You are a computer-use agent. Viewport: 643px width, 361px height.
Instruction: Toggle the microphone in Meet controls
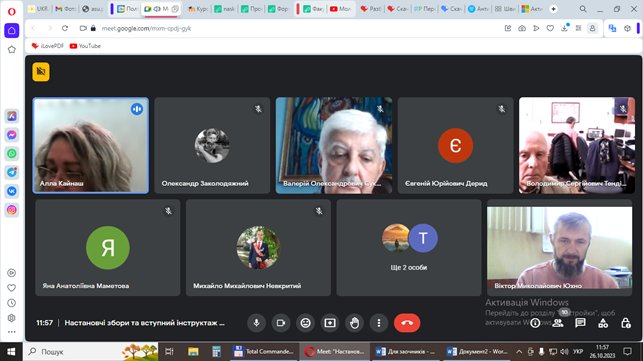point(256,323)
